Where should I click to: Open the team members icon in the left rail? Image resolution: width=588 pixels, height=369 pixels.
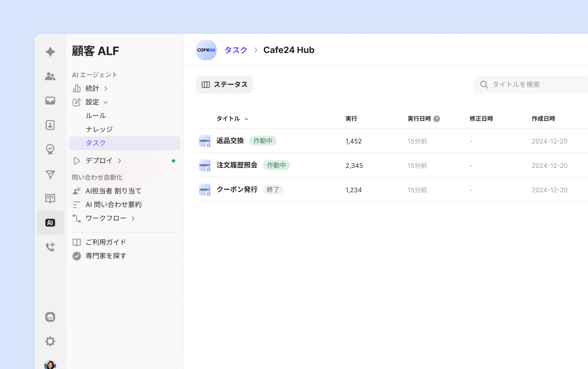50,76
